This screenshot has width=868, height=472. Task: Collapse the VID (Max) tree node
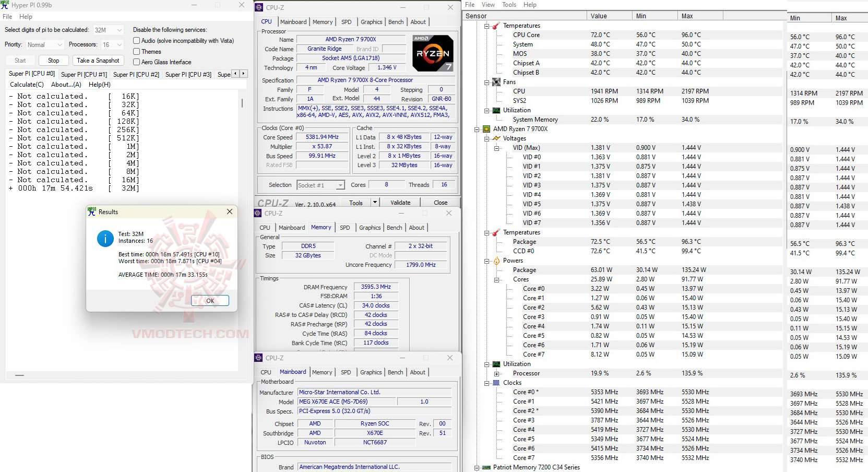[x=496, y=148]
